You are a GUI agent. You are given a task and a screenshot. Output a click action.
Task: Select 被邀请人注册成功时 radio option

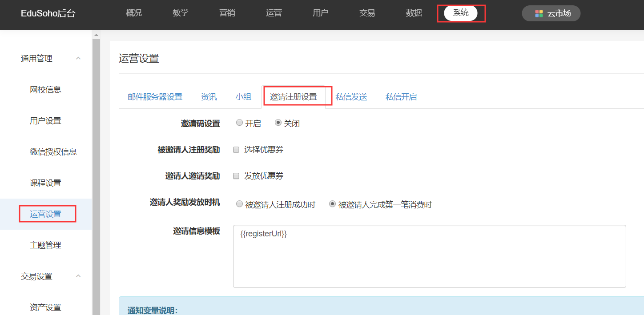click(240, 204)
